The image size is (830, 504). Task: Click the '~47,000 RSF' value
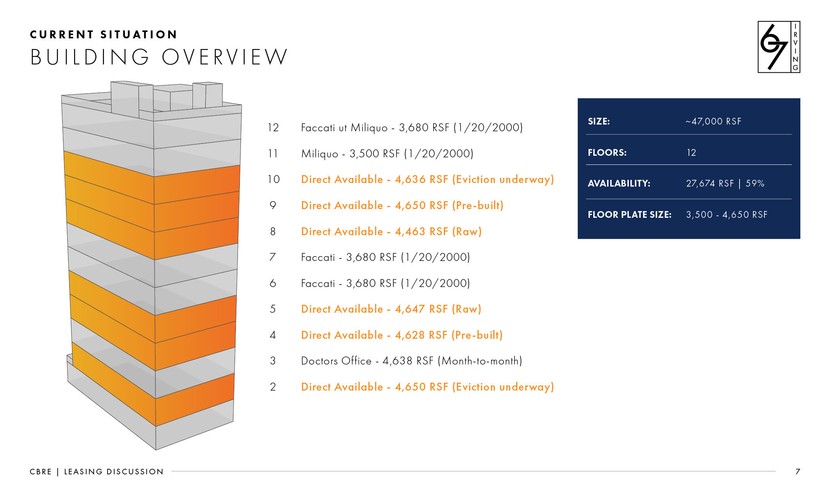coord(713,121)
